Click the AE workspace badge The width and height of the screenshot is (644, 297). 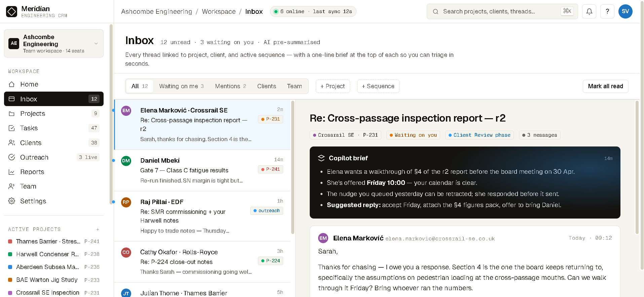(14, 43)
